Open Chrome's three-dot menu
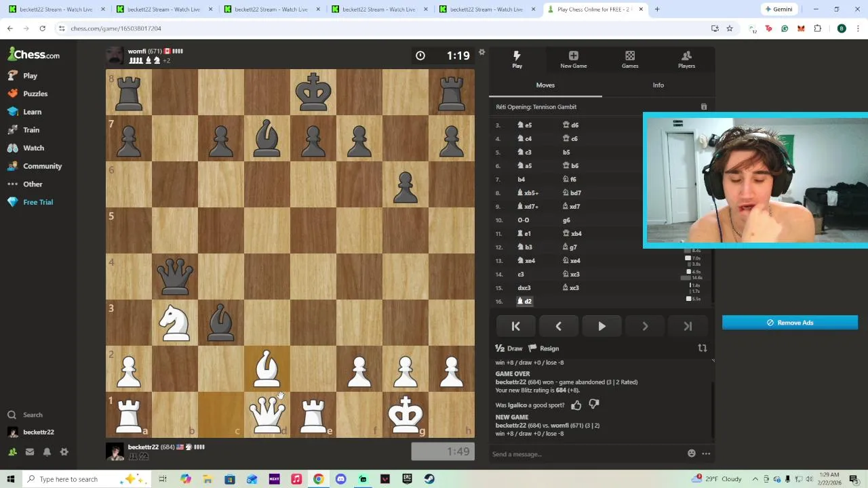Viewport: 868px width, 488px height. (858, 28)
